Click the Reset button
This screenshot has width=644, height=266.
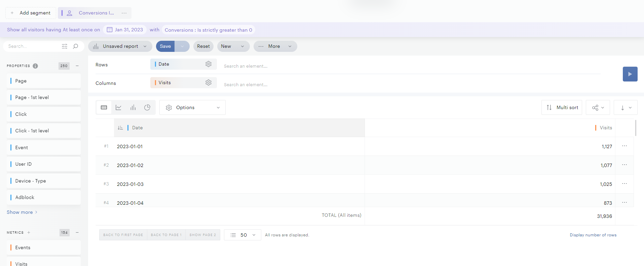203,46
